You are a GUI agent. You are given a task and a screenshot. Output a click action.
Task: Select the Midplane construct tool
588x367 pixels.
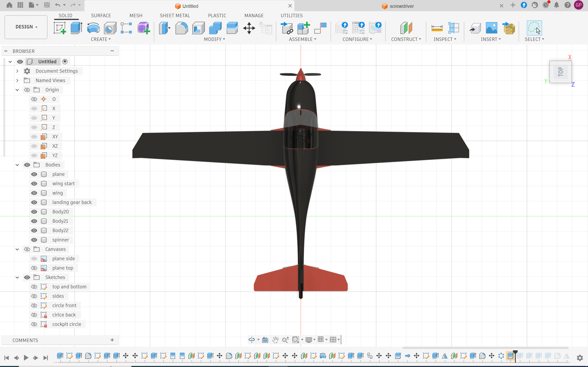406,28
